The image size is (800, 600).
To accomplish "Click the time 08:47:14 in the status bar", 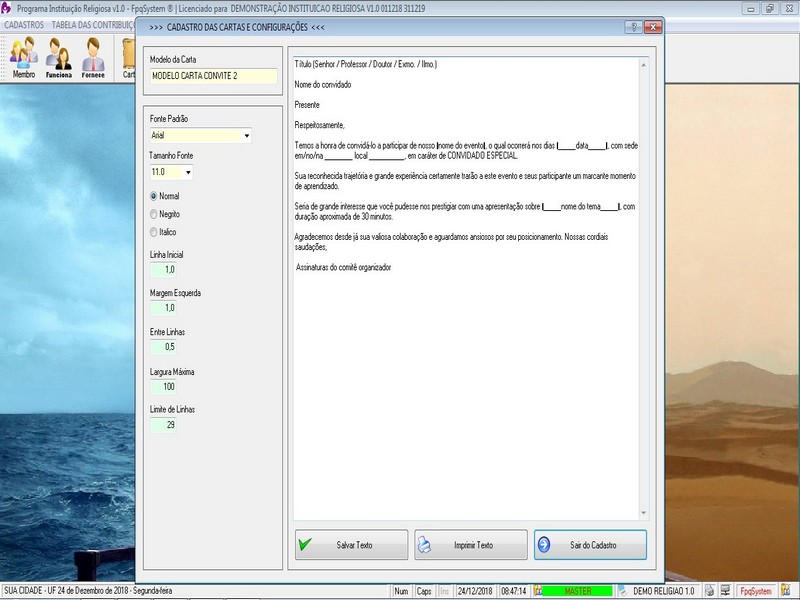I will click(x=513, y=591).
